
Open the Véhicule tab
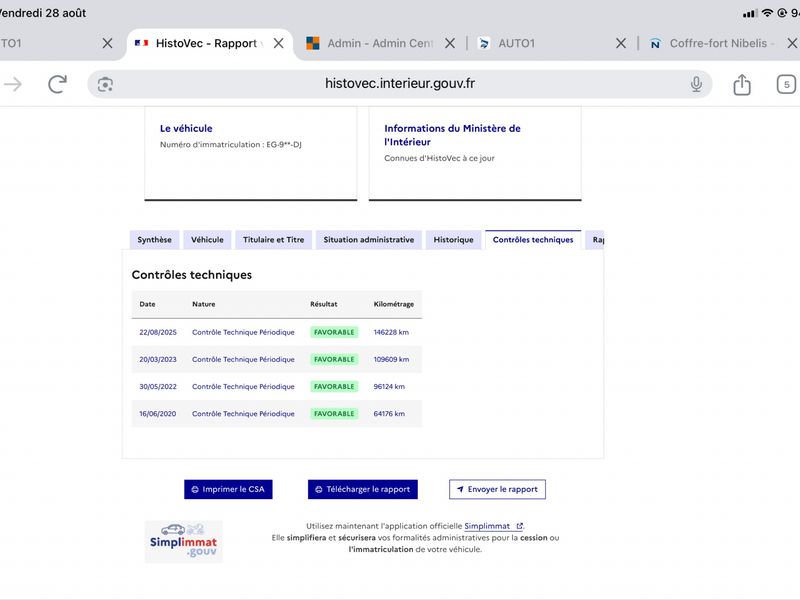click(x=207, y=240)
